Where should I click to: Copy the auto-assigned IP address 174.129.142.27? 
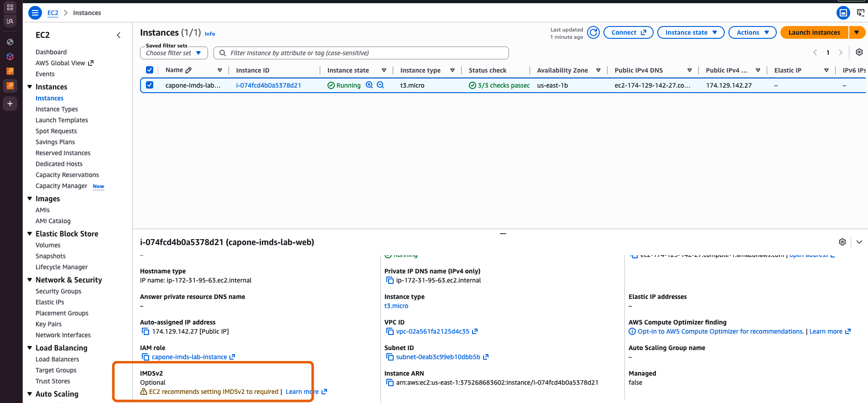[146, 331]
